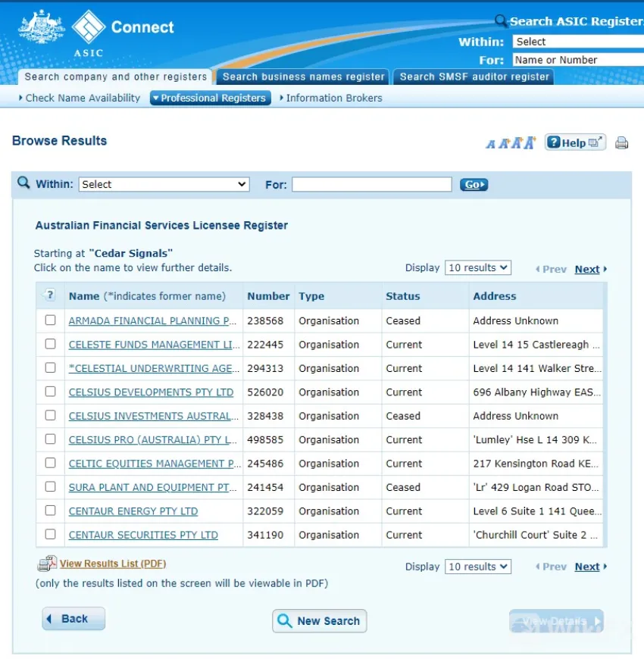Open SURA PLANT AND EQUIPMENT link

coord(152,487)
